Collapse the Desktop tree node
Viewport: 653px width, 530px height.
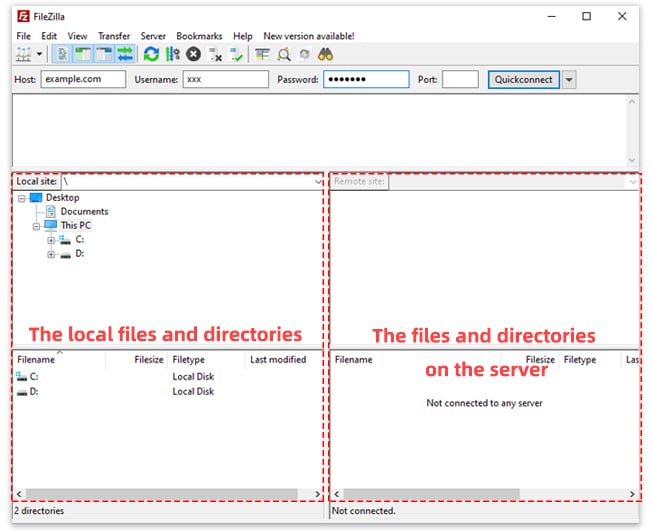[22, 199]
